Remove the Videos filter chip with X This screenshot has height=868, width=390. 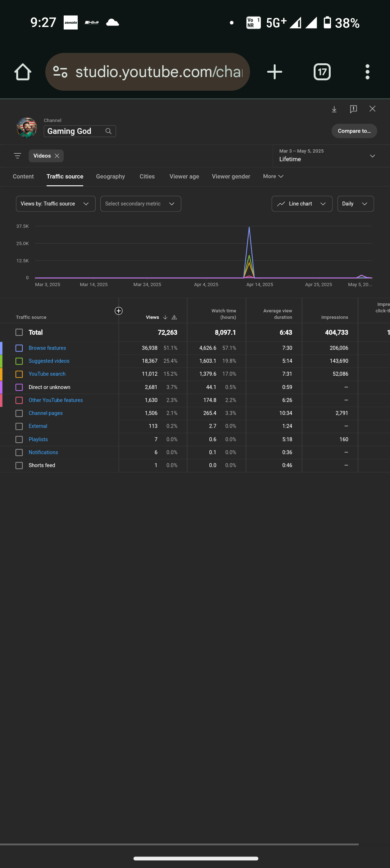tap(57, 156)
